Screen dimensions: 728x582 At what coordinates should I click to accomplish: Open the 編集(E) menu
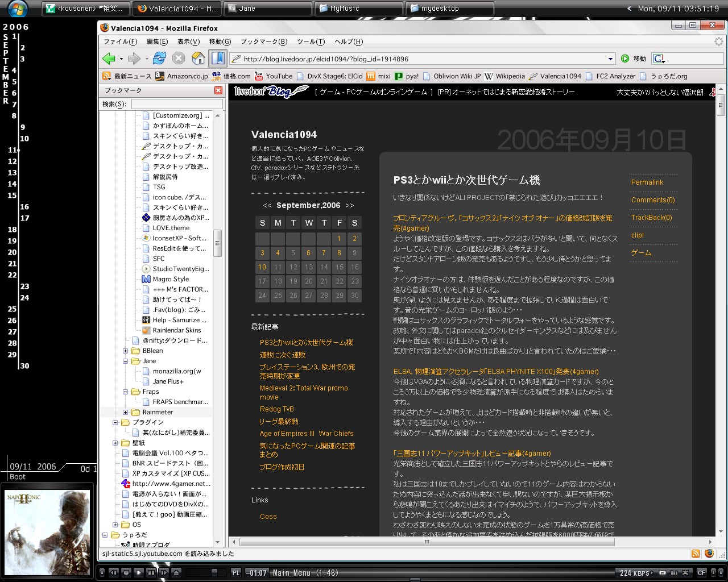click(158, 41)
